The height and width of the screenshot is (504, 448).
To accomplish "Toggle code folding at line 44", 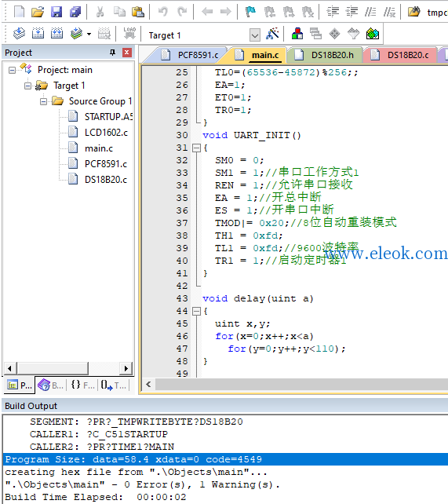I will click(196, 311).
